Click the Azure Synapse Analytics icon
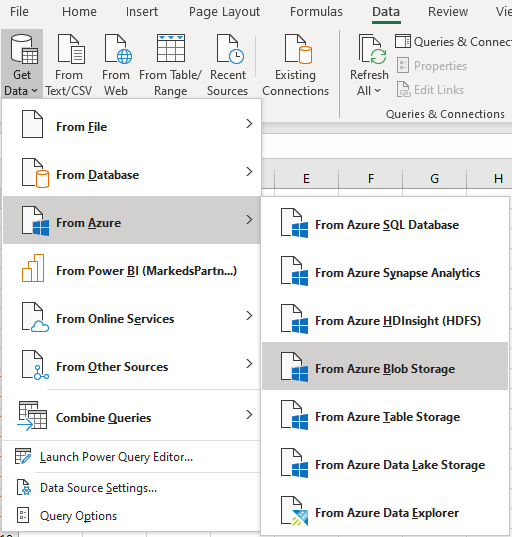 coord(294,271)
